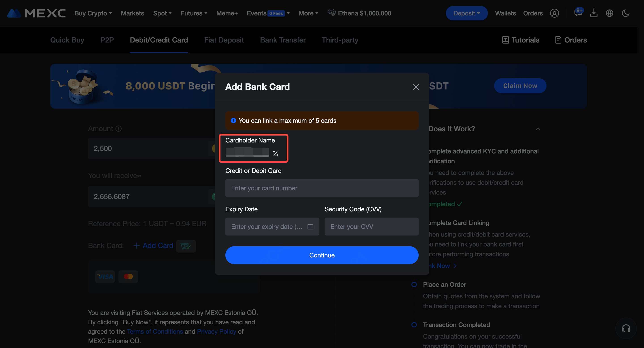644x348 pixels.
Task: Switch to Third-party tab
Action: tap(340, 40)
